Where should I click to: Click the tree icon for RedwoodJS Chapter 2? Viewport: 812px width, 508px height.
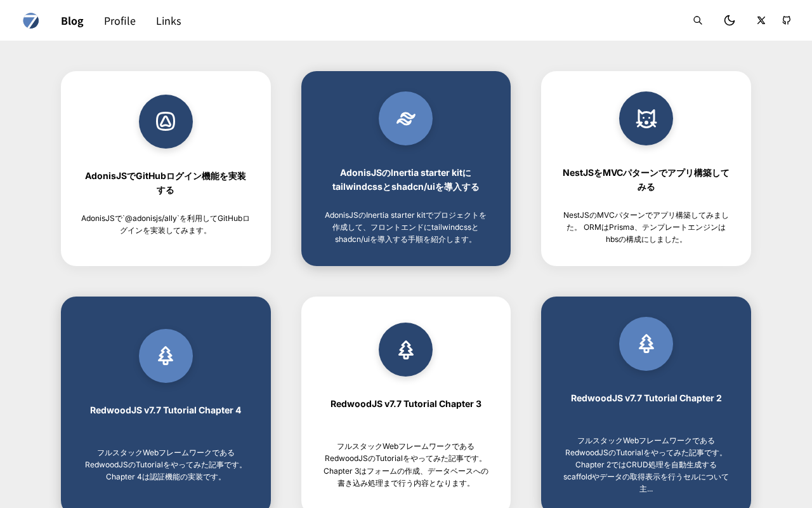646,344
